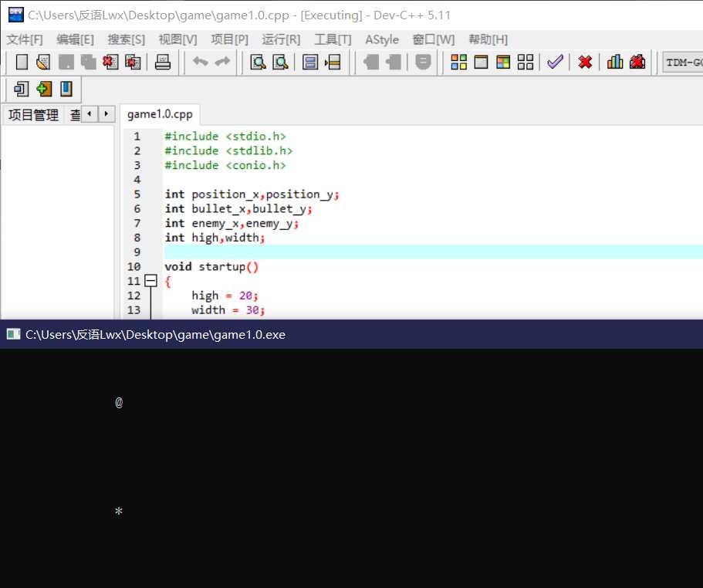This screenshot has height=588, width=703.
Task: Click the int bullet_x,bullet_y line
Action: coord(238,208)
